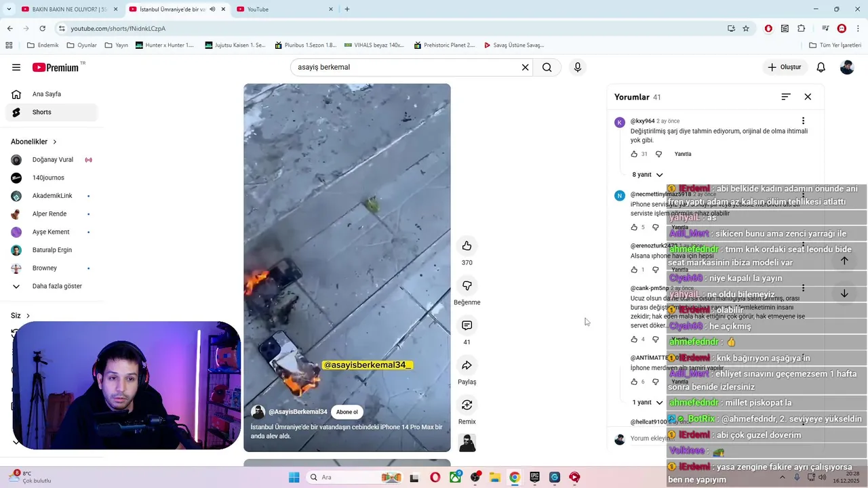Open AkademikLink subscription
868x488 pixels.
coord(51,196)
